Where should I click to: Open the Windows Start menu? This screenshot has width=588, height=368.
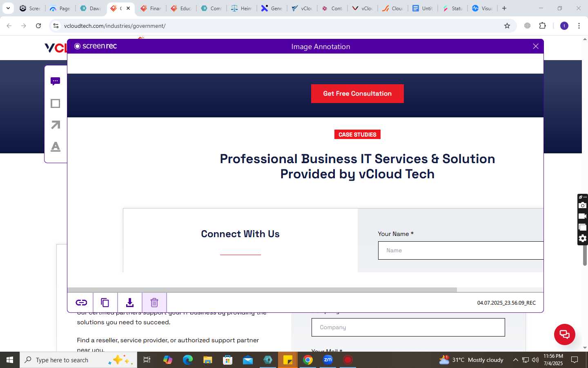point(10,360)
